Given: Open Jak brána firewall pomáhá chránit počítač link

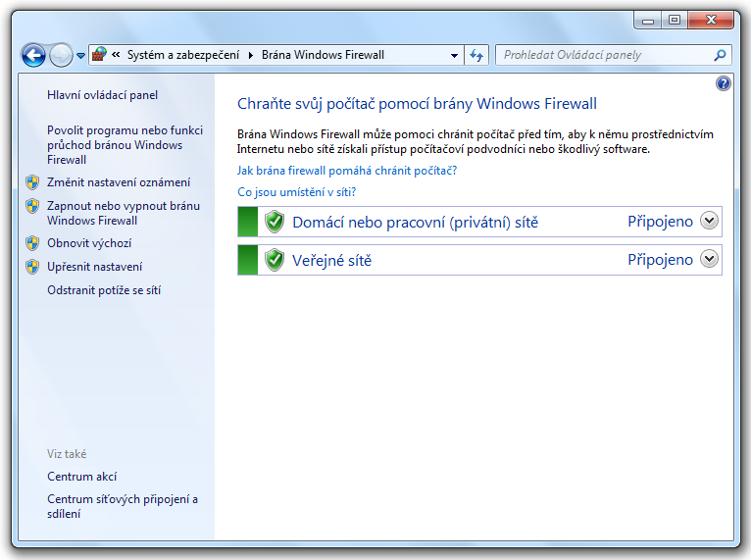Looking at the screenshot, I should (347, 171).
